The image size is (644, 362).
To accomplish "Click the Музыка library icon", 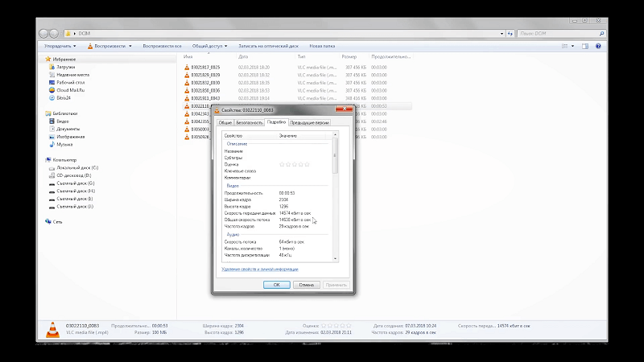I will pos(52,144).
